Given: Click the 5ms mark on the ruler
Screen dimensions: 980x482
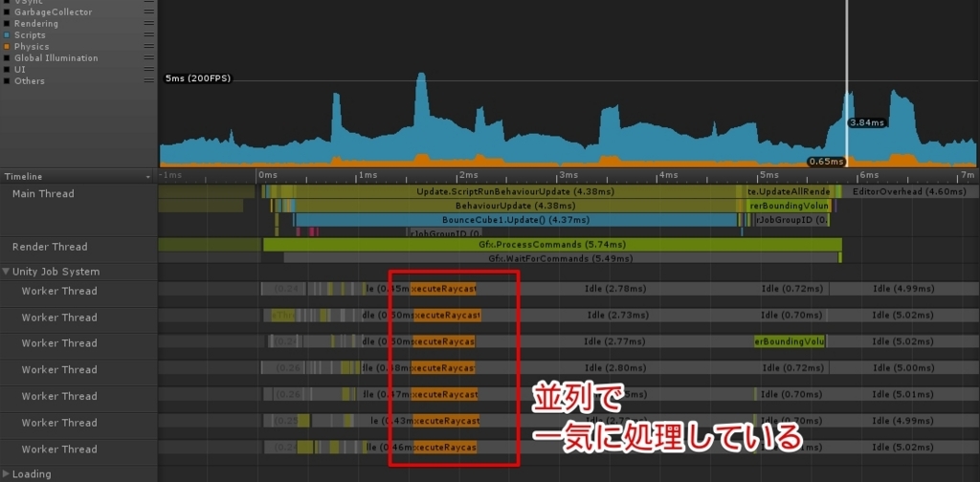Looking at the screenshot, I should point(769,175).
